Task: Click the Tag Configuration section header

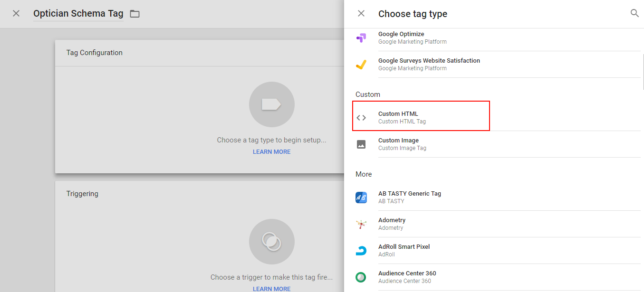Action: click(x=94, y=53)
